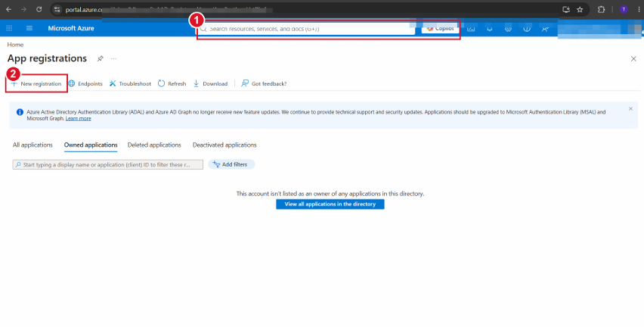Open the Deactivated applications tab
This screenshot has height=327, width=644.
point(224,145)
